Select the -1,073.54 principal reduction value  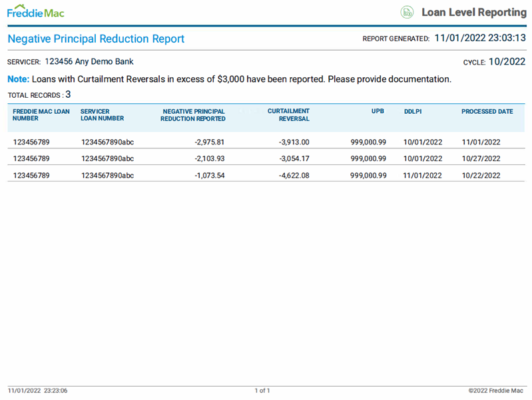[x=208, y=176]
